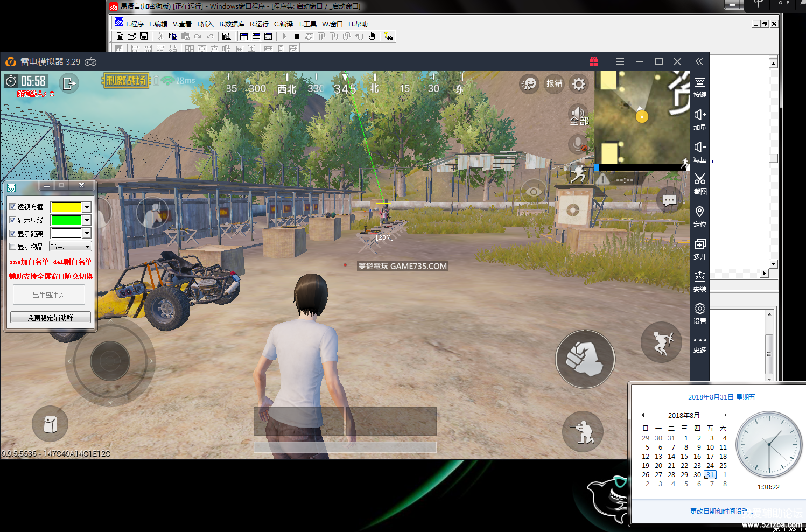Click the Open folder icon in 易语言 toolbar
Image resolution: width=806 pixels, height=532 pixels.
(132, 37)
